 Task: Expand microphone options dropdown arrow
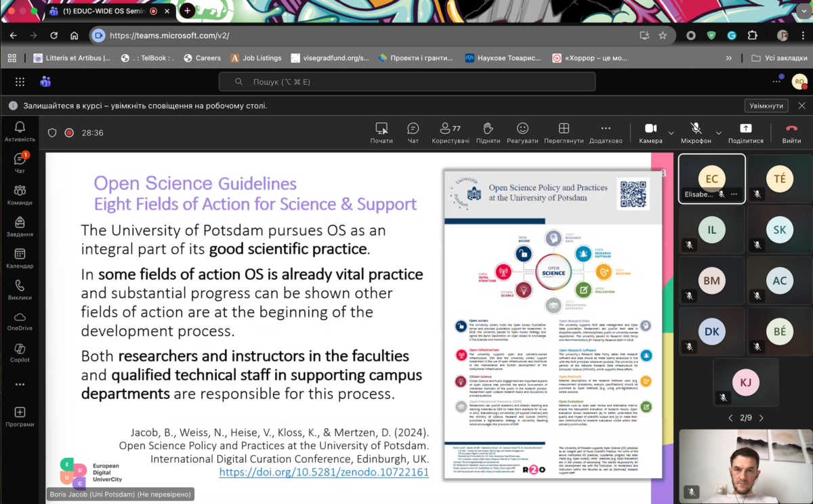tap(719, 133)
